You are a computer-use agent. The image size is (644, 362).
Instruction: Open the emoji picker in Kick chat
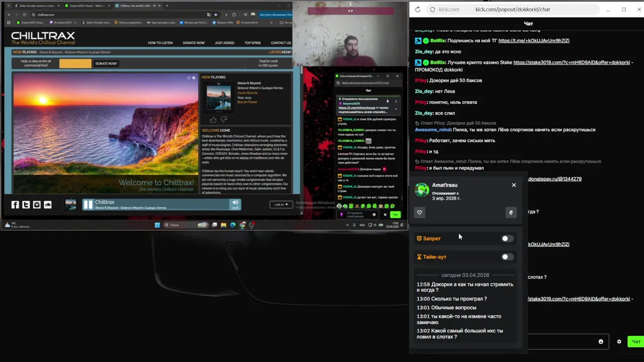[x=601, y=341]
